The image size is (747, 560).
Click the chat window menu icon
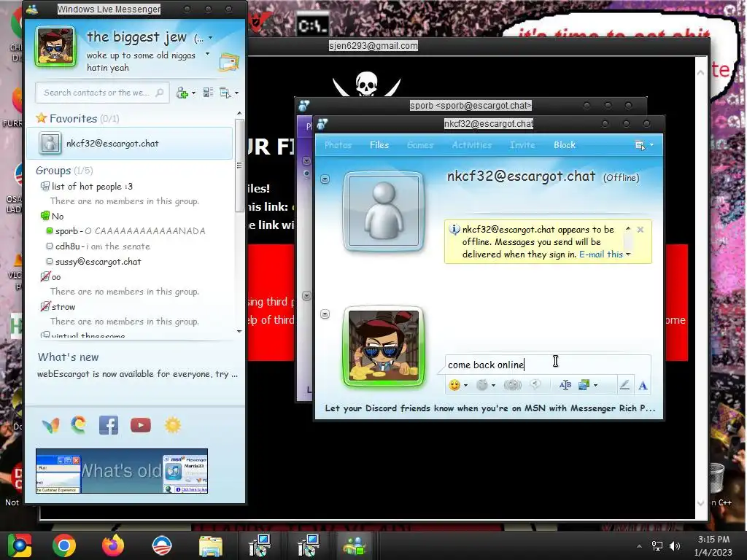click(x=640, y=145)
